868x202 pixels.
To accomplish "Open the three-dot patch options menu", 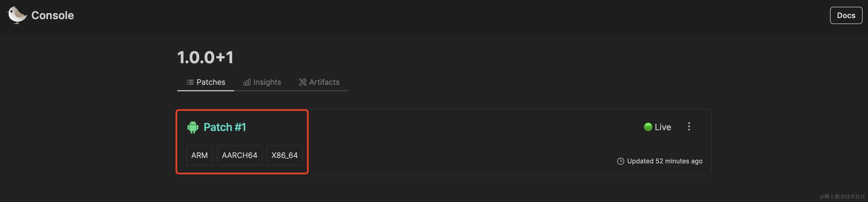I will coord(689,127).
